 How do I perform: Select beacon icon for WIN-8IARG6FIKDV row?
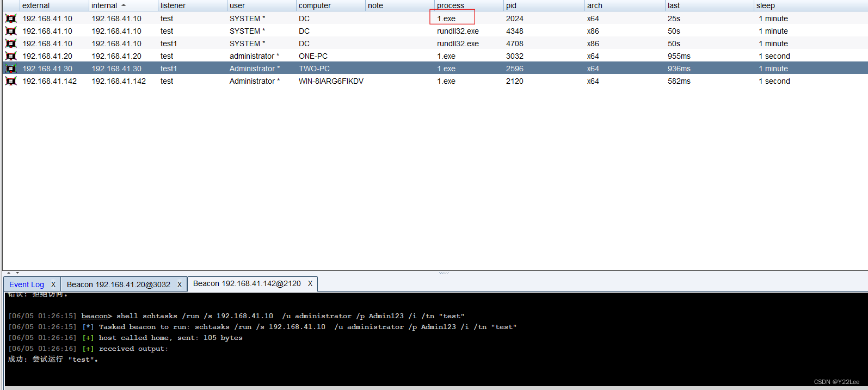(x=11, y=81)
